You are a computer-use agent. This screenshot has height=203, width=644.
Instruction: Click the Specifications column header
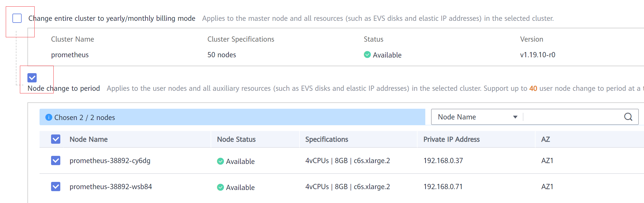coord(327,139)
